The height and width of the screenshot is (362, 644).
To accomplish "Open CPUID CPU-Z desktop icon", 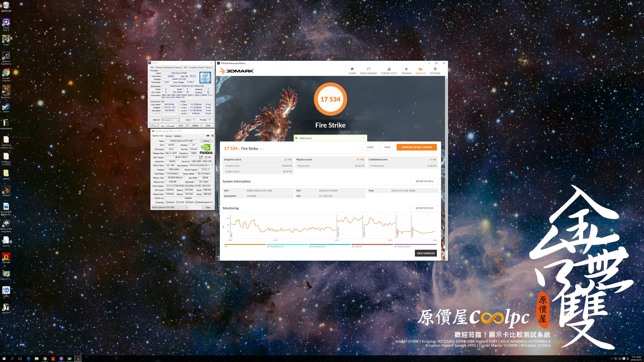I will pyautogui.click(x=6, y=25).
